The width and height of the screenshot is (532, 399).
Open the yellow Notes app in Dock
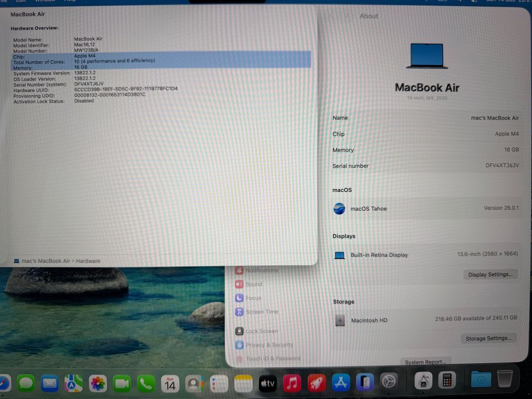[x=243, y=384]
